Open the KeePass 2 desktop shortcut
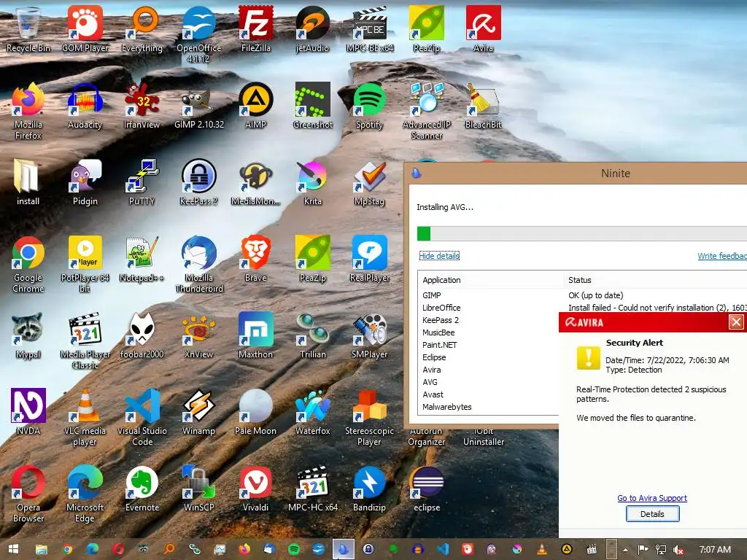The image size is (747, 560). coord(198,182)
